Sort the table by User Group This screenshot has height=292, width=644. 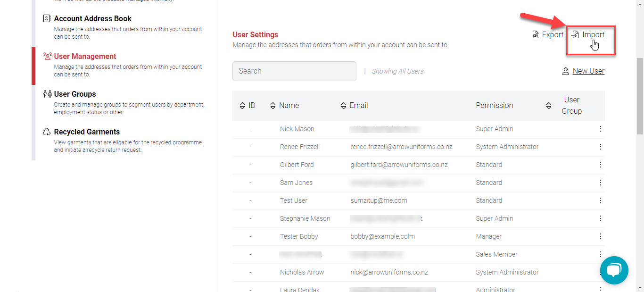pyautogui.click(x=549, y=106)
